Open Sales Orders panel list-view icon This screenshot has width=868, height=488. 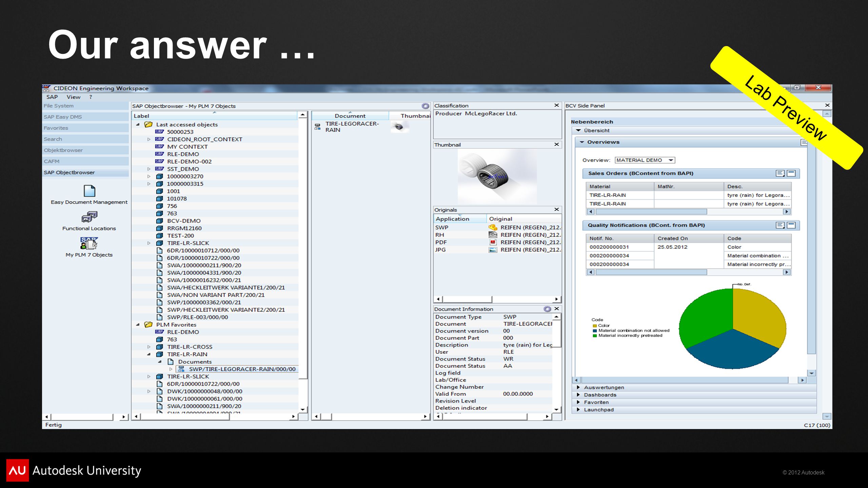point(780,174)
